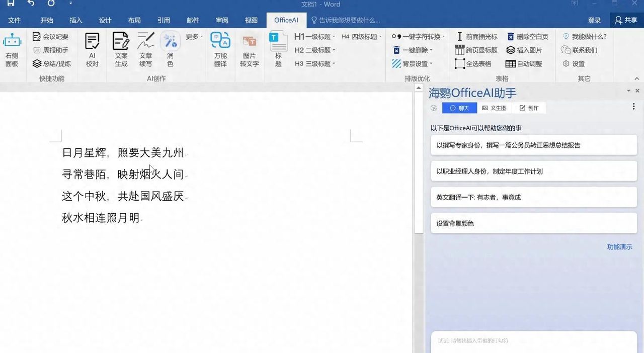Click the 会议纪要 meeting minutes tool
Screen dimensions: 644x353
pos(50,37)
